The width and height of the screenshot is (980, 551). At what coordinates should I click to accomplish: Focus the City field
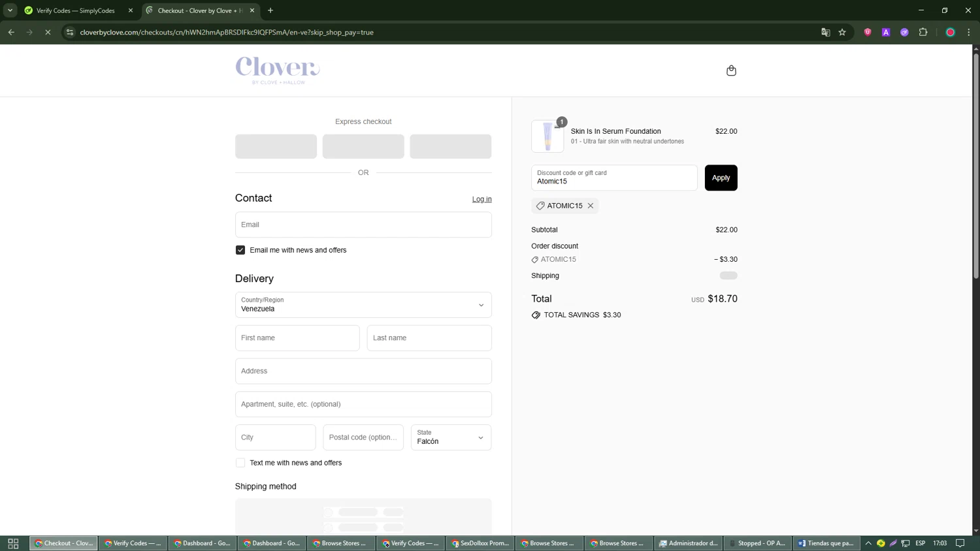pyautogui.click(x=276, y=437)
